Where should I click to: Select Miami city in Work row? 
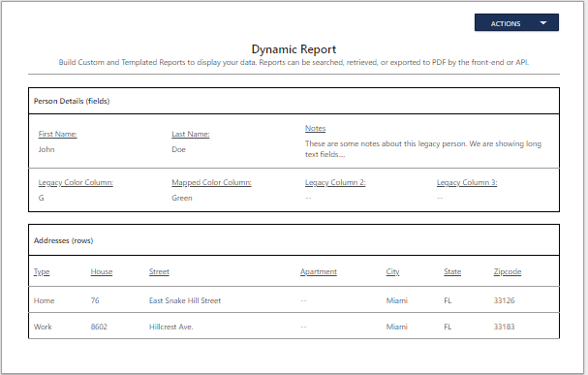coord(397,327)
